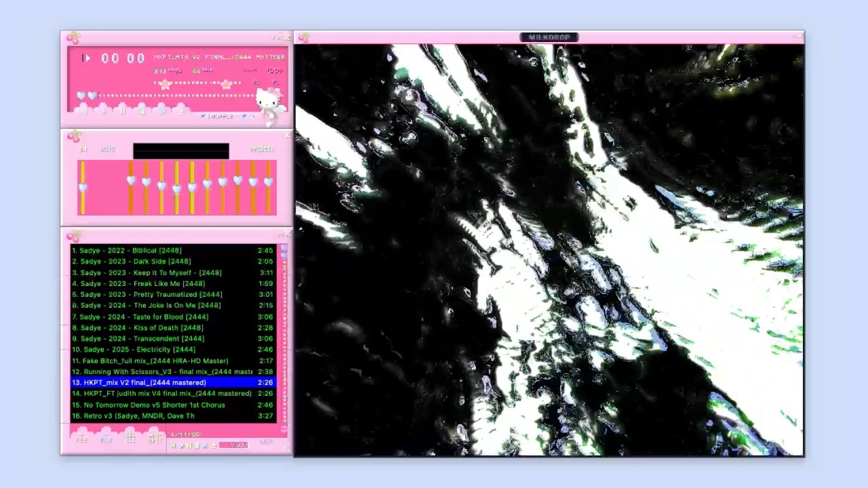868x488 pixels.
Task: Open the playlist remove FILE menu
Action: click(x=106, y=436)
